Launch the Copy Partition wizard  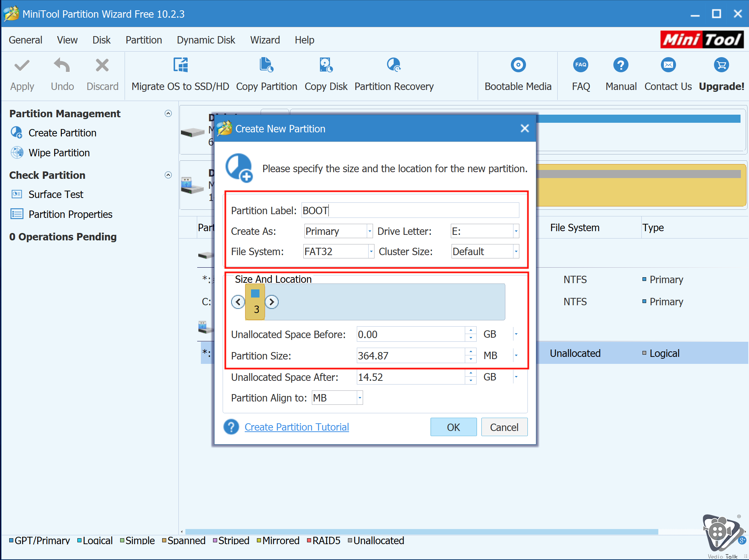pyautogui.click(x=266, y=74)
